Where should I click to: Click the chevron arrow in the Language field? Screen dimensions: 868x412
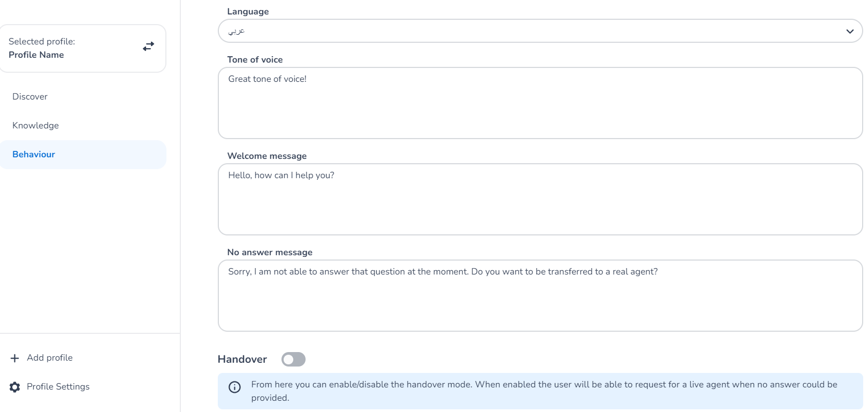849,31
